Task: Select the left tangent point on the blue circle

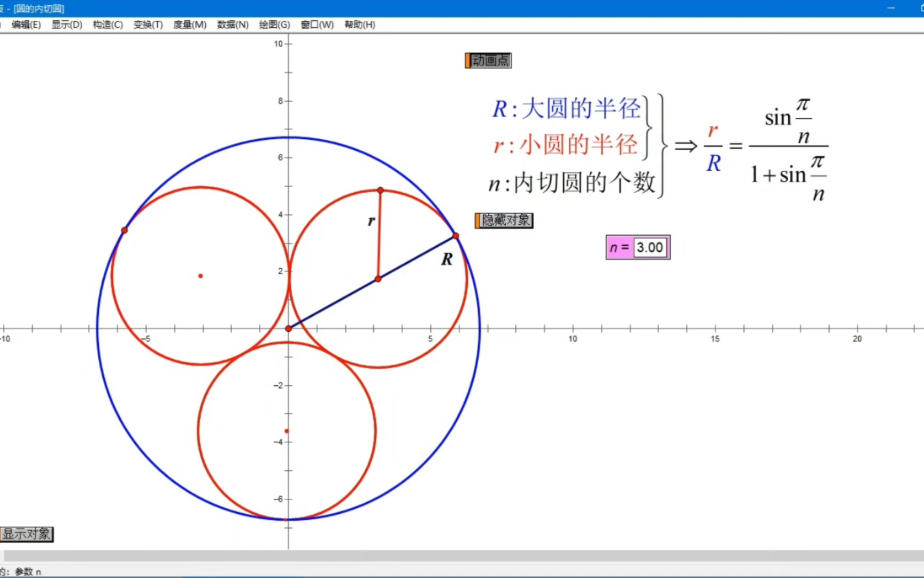Action: click(x=124, y=230)
